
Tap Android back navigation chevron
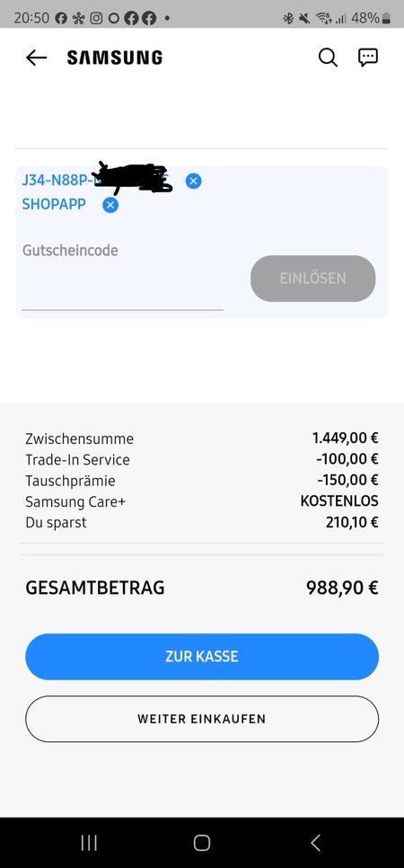[x=315, y=843]
